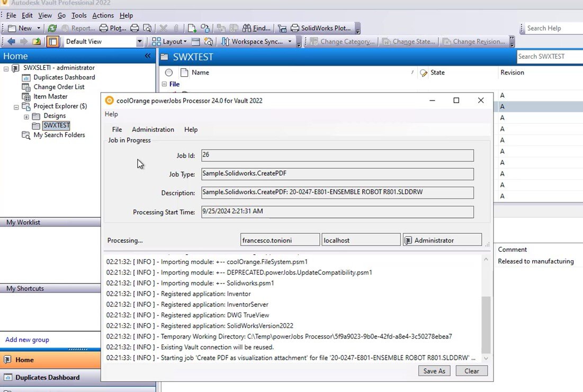Click the New folder toolbar button
The width and height of the screenshot is (583, 392).
coord(20,28)
